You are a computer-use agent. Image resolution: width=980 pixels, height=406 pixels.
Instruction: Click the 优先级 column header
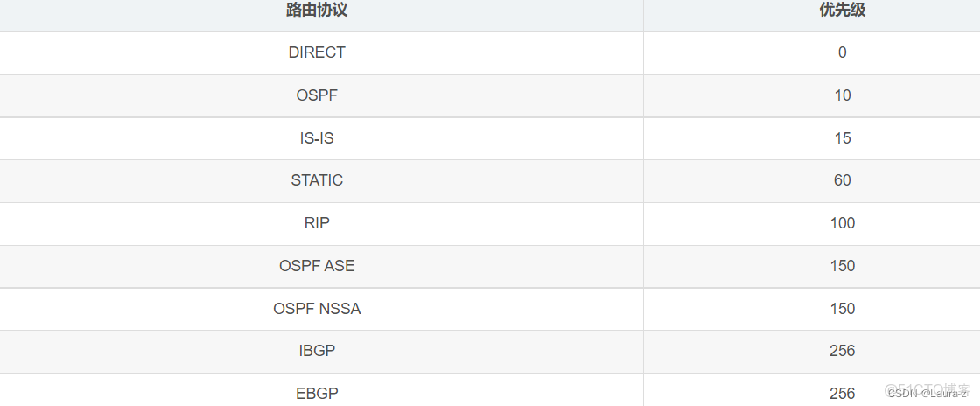(x=842, y=10)
